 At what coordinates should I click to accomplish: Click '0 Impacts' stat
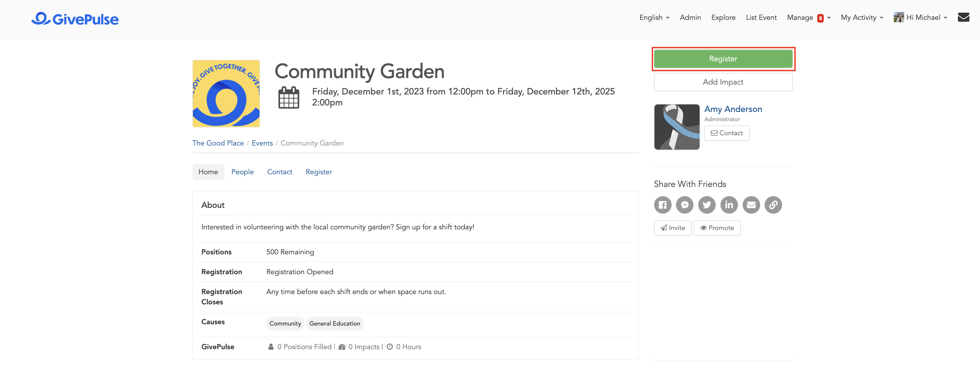coord(363,347)
